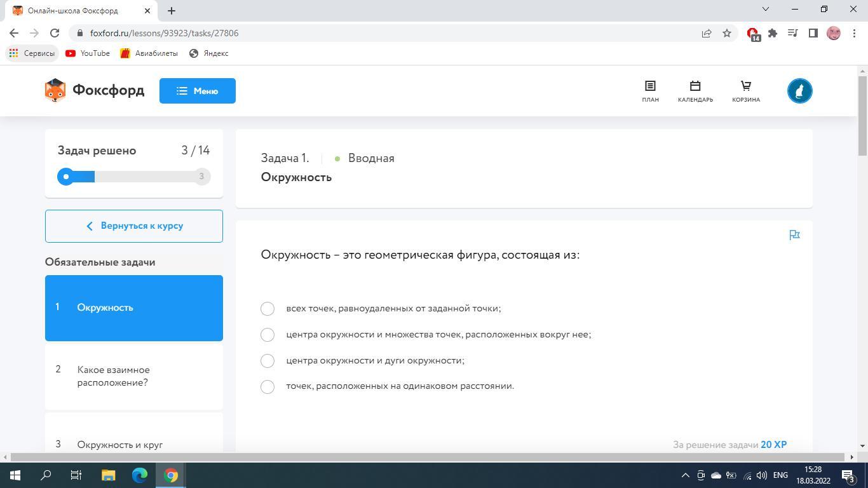Open the Extensions puzzle icon
Image resolution: width=868 pixels, height=488 pixels.
click(x=773, y=33)
